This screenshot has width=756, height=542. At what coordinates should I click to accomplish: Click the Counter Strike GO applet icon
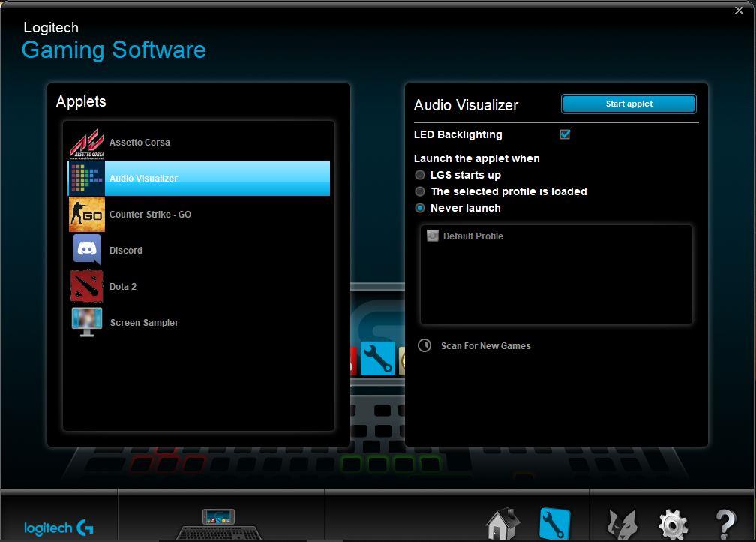point(87,214)
